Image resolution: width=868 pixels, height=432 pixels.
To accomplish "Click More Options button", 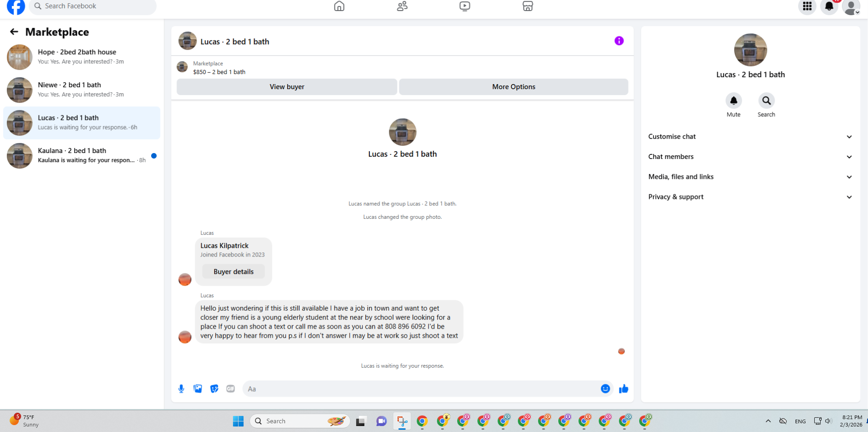I will coord(513,87).
